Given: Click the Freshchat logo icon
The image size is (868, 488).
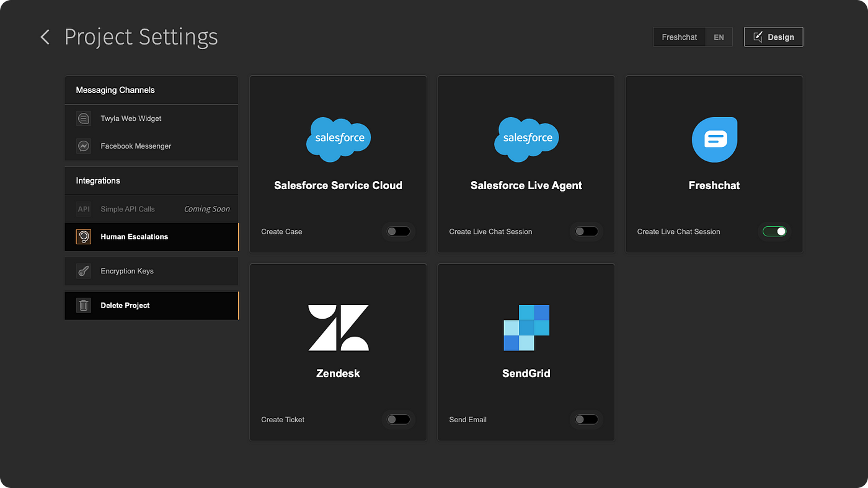Looking at the screenshot, I should click(714, 140).
